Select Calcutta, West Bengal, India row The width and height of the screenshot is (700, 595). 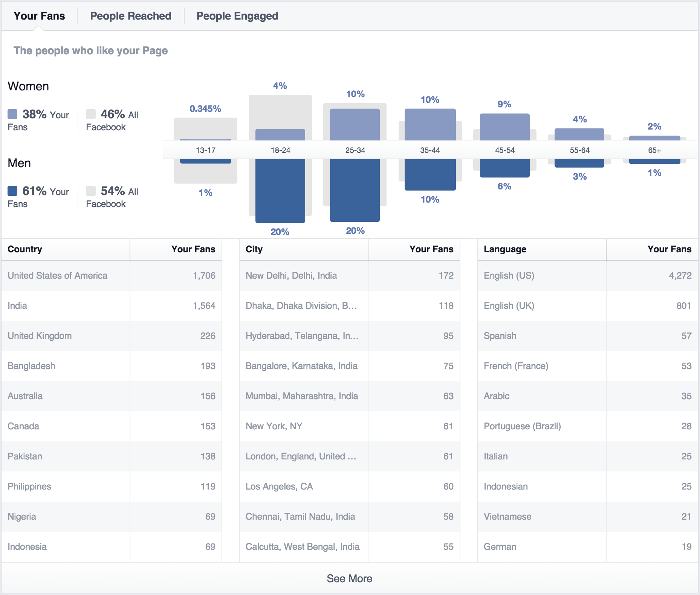point(350,547)
